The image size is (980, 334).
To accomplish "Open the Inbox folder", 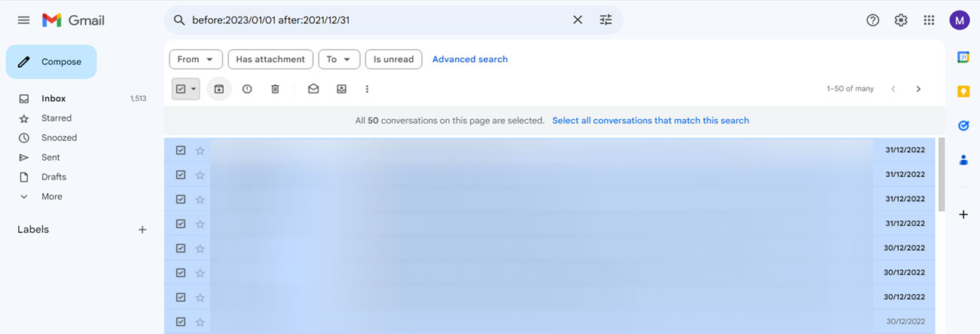I will (x=53, y=98).
